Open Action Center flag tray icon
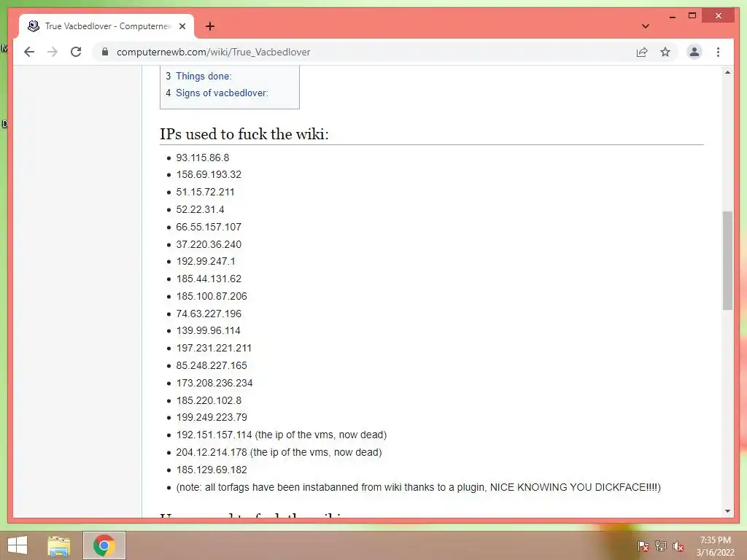This screenshot has width=747, height=560. pyautogui.click(x=643, y=545)
